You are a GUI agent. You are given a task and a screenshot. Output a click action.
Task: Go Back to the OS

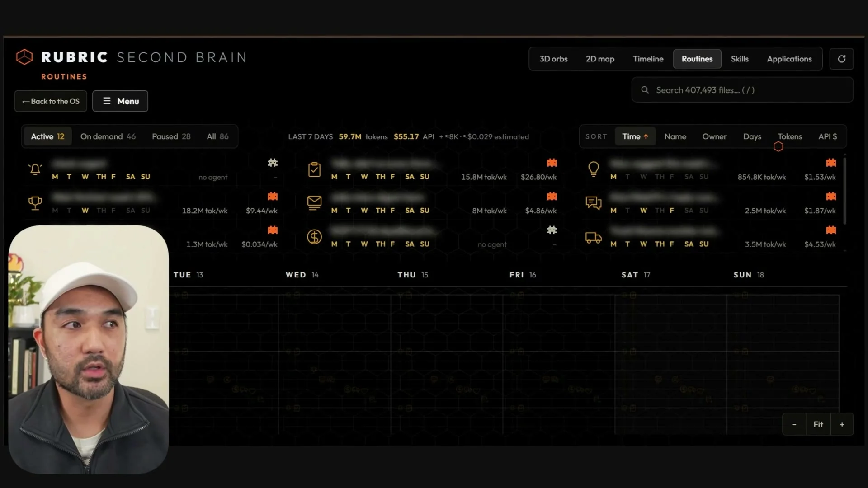(x=51, y=101)
